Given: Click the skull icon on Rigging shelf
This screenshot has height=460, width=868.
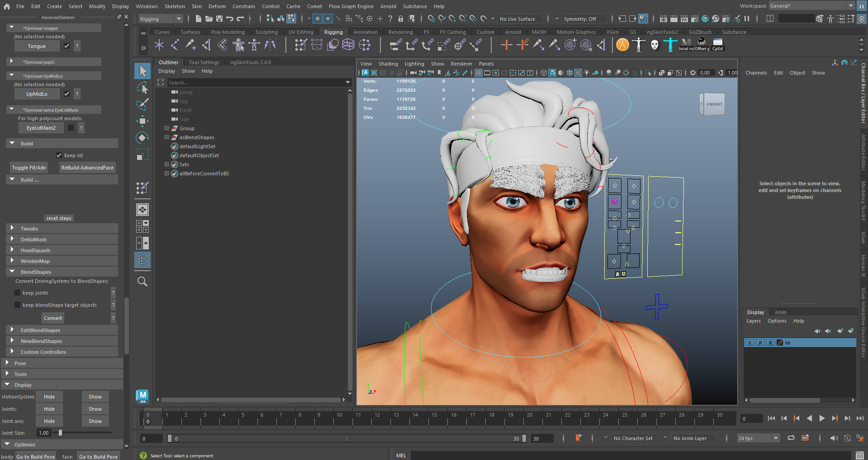Looking at the screenshot, I should point(655,45).
